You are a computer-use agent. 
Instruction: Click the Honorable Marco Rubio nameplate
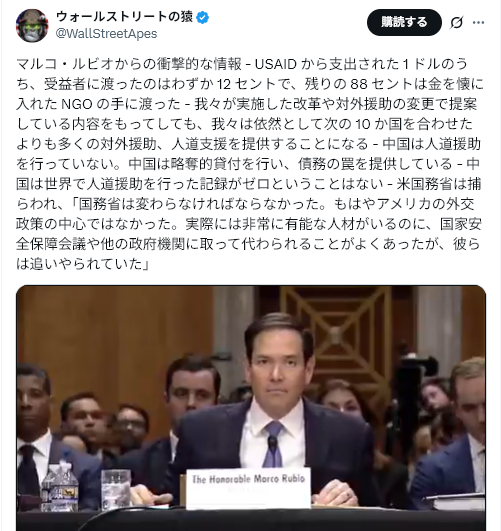click(x=248, y=488)
